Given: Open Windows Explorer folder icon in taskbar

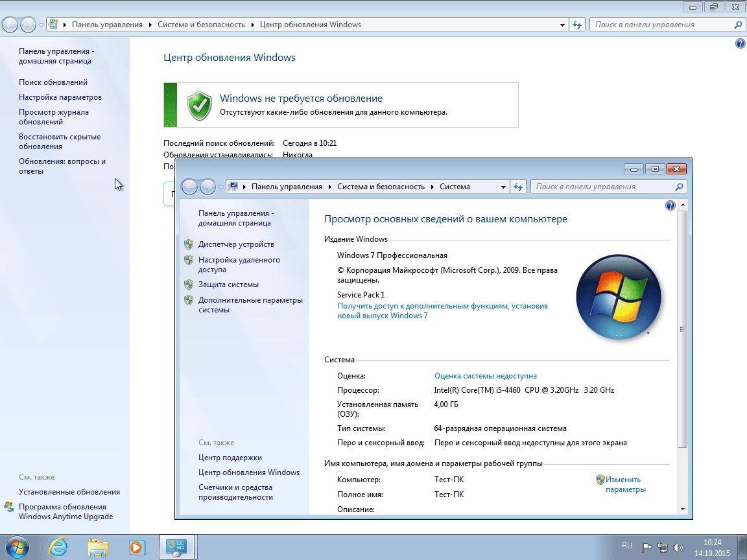Looking at the screenshot, I should pos(98,548).
